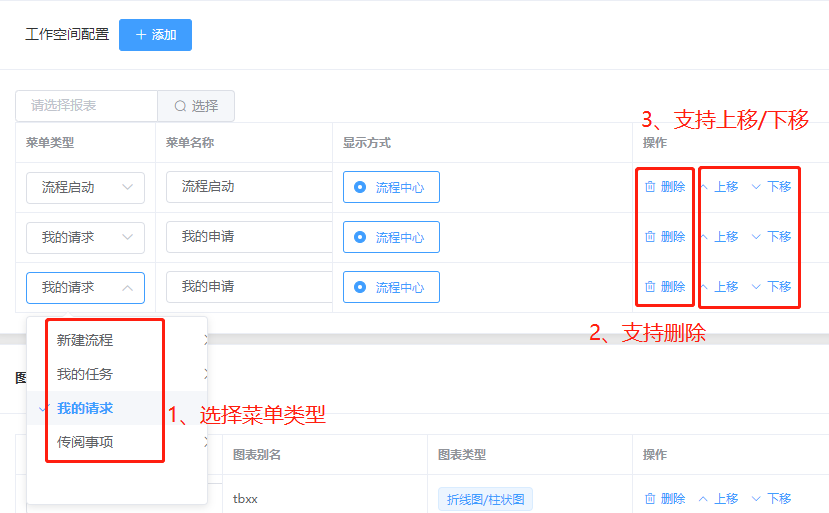
Task: Click the 选择 search button
Action: 196,106
